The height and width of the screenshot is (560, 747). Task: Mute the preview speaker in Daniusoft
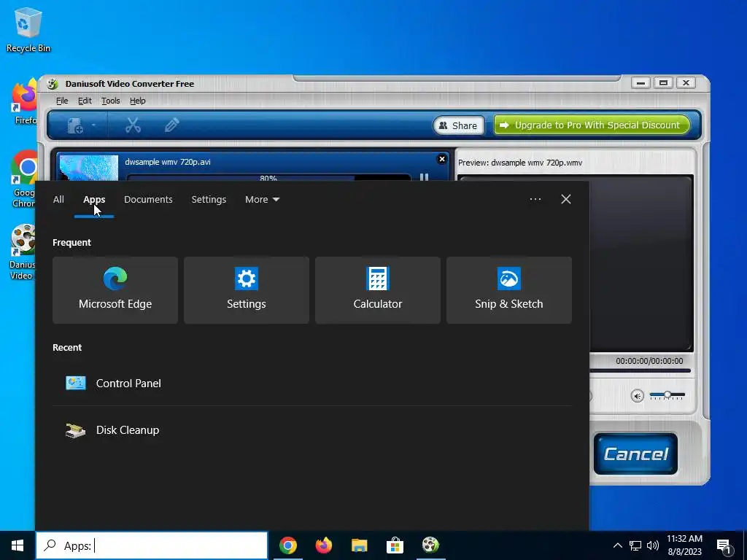(x=637, y=396)
